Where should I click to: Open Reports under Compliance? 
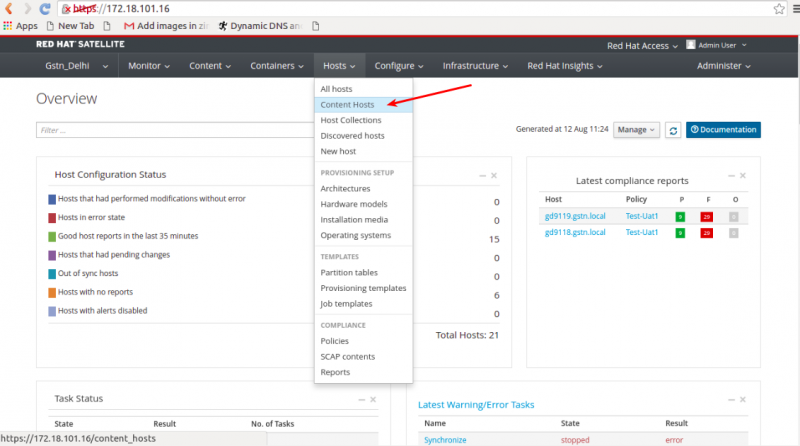[363, 372]
